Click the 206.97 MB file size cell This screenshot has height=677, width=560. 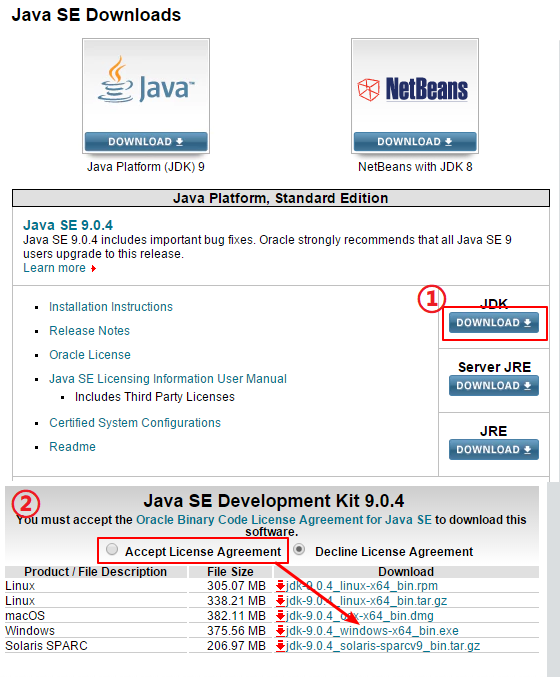236,646
